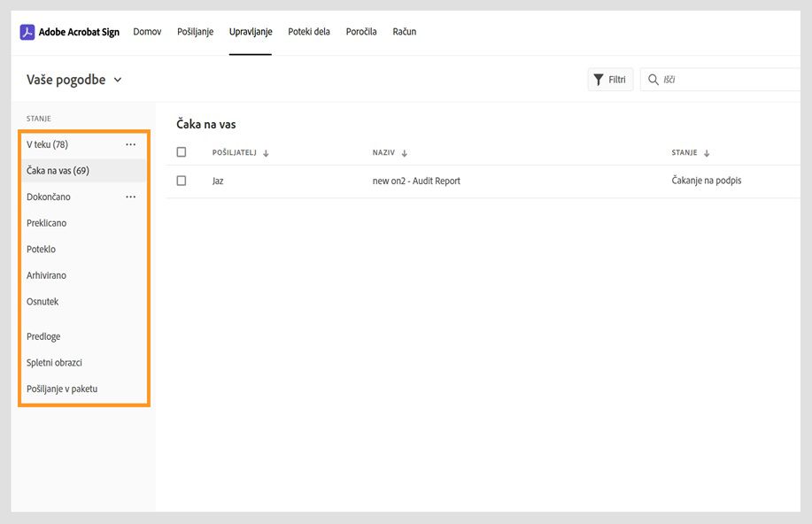Select Predloge in the sidebar
The height and width of the screenshot is (524, 812).
click(x=44, y=336)
